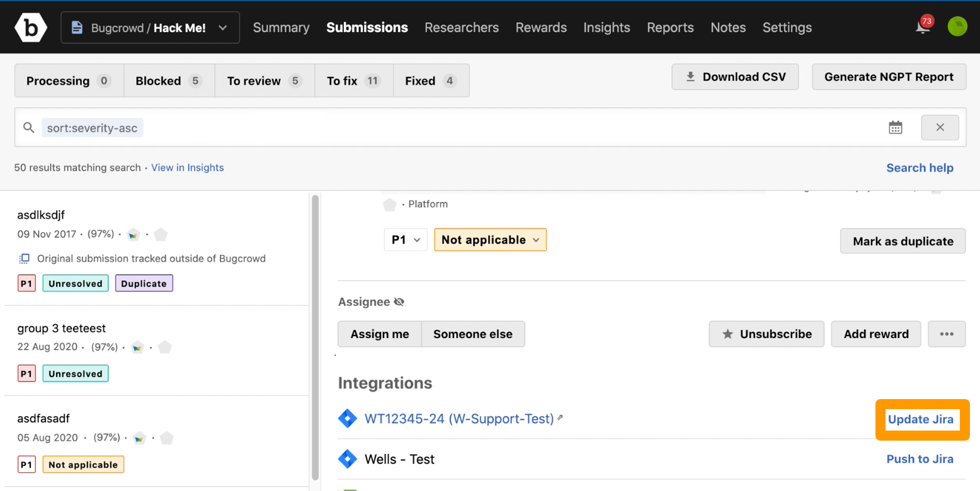
Task: Filter by To review submissions
Action: [265, 81]
